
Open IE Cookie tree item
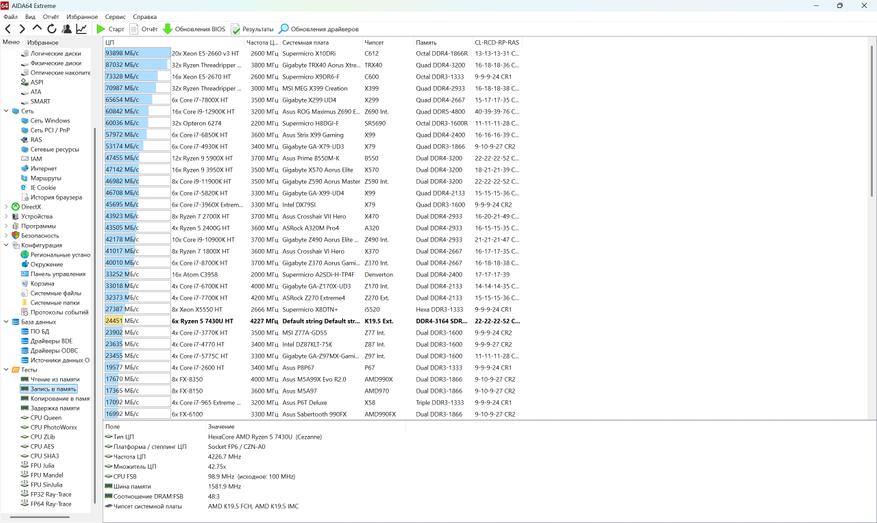tap(38, 187)
